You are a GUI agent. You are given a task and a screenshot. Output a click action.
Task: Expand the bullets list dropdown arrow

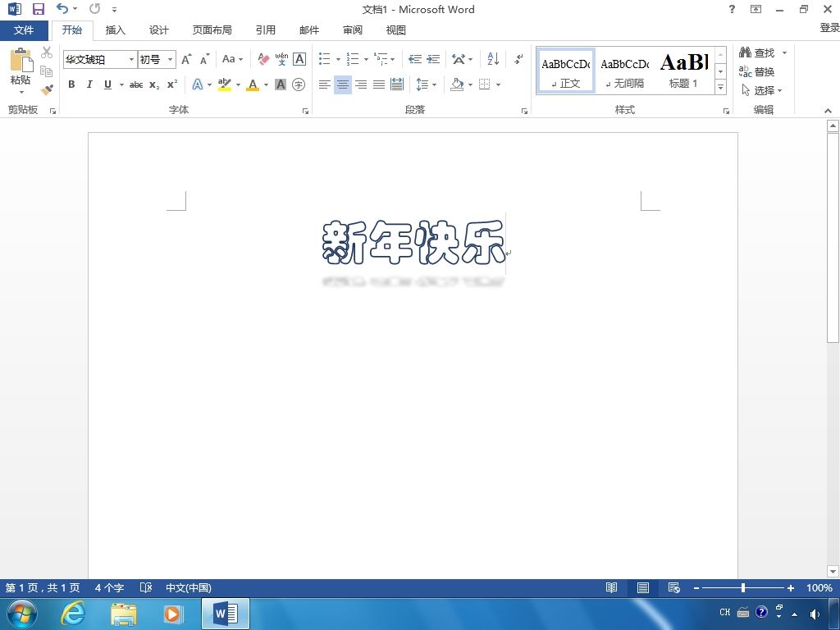click(338, 59)
